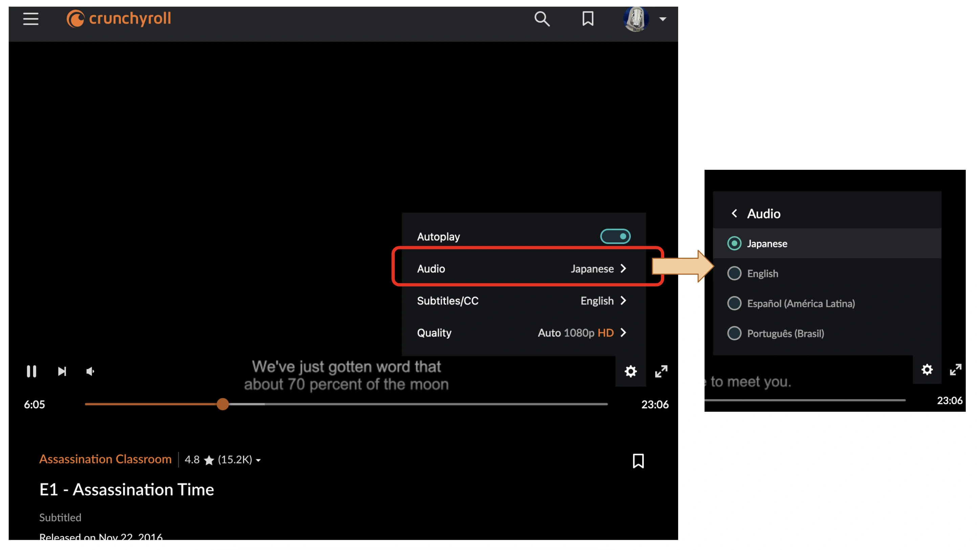Go back from the Audio submenu
The width and height of the screenshot is (980, 550).
coord(734,213)
